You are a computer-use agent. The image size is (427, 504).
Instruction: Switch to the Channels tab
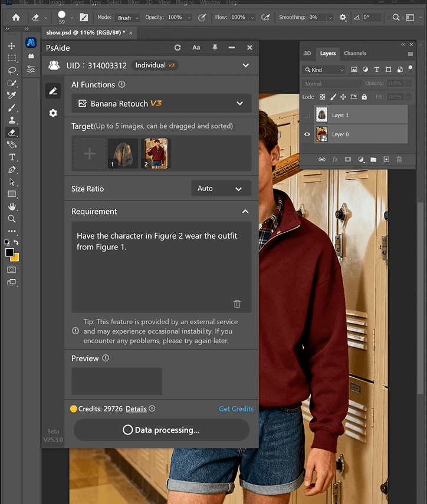tap(355, 54)
